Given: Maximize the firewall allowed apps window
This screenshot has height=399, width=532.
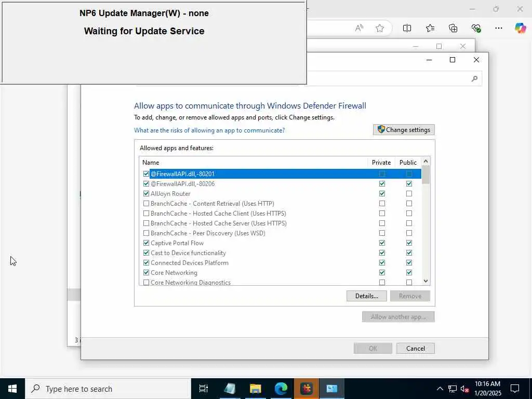Looking at the screenshot, I should (453, 60).
